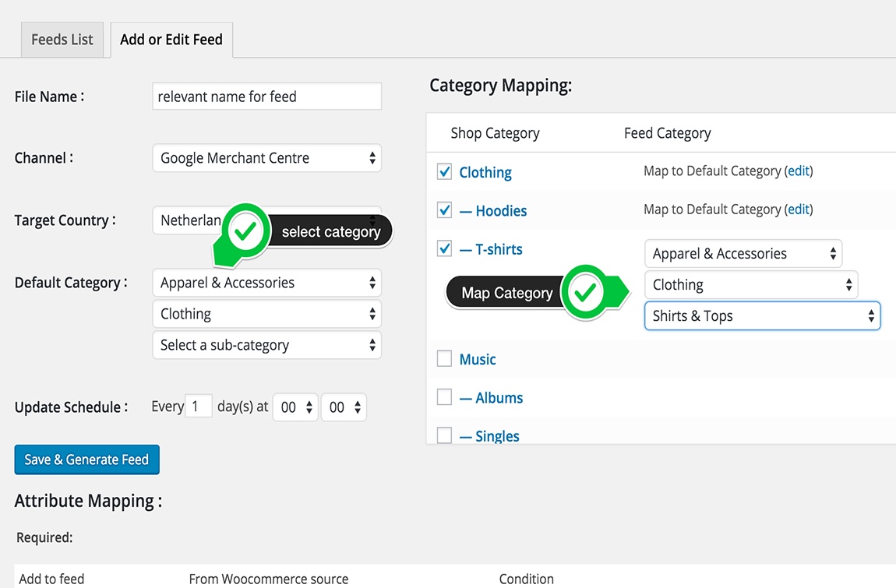Click the Feed Category column header
896x588 pixels.
point(668,133)
